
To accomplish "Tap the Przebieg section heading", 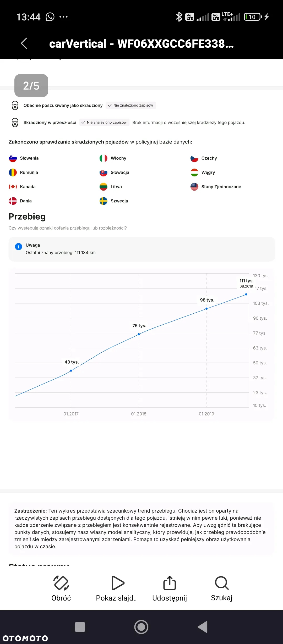I will pos(27,216).
